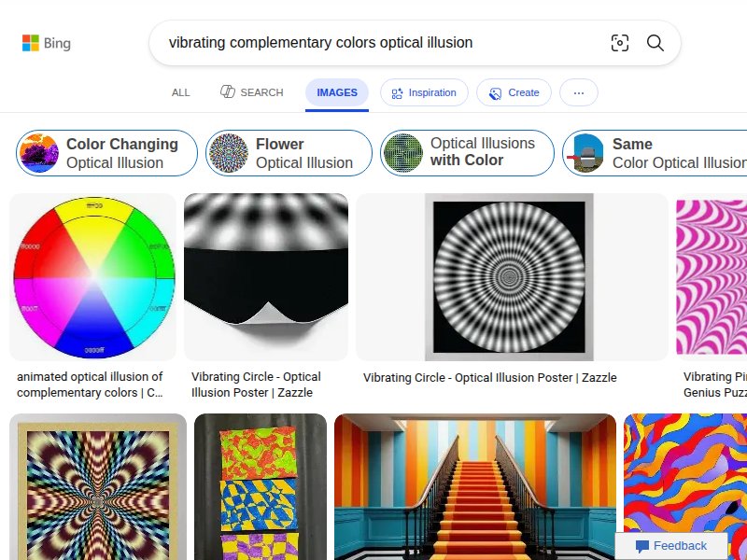This screenshot has width=747, height=560.
Task: Open more options with the ellipsis button
Action: (578, 92)
